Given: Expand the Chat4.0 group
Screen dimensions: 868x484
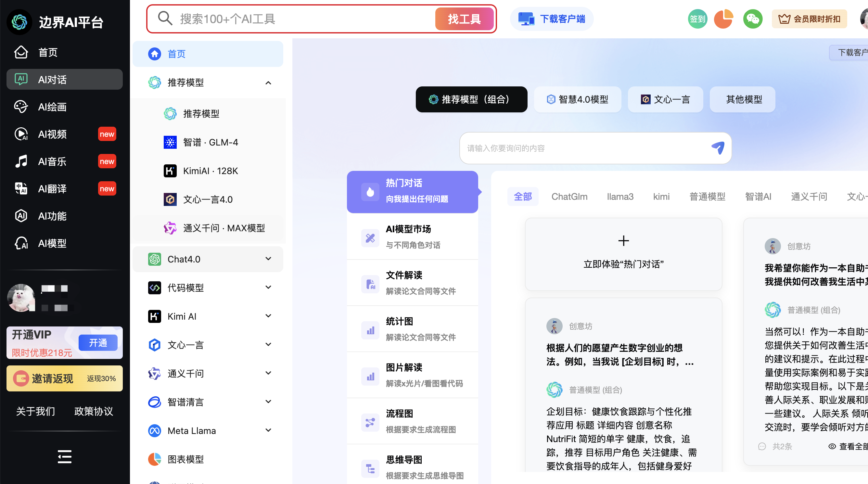Looking at the screenshot, I should click(x=208, y=259).
